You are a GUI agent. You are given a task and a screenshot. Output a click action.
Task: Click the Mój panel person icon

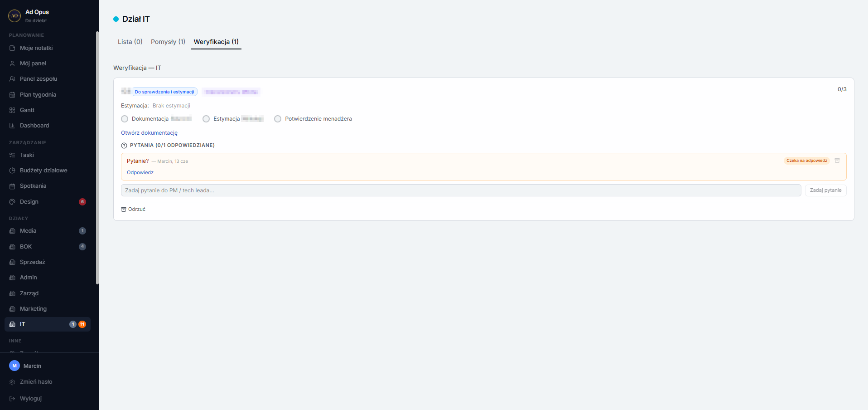pos(12,63)
